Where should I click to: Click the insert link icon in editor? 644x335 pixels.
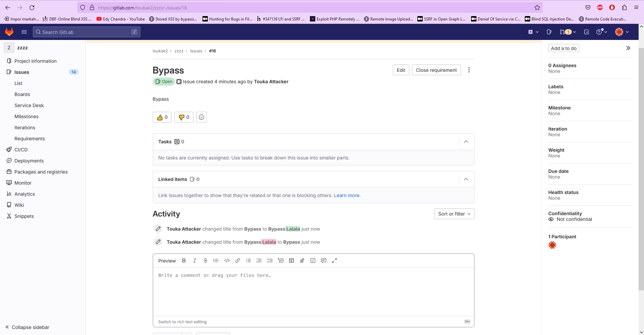[x=238, y=260]
